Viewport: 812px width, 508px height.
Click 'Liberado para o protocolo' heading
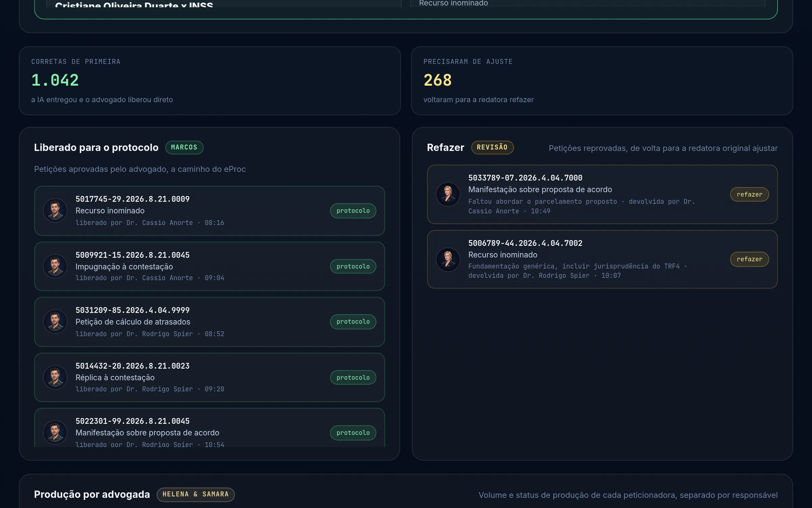(96, 148)
